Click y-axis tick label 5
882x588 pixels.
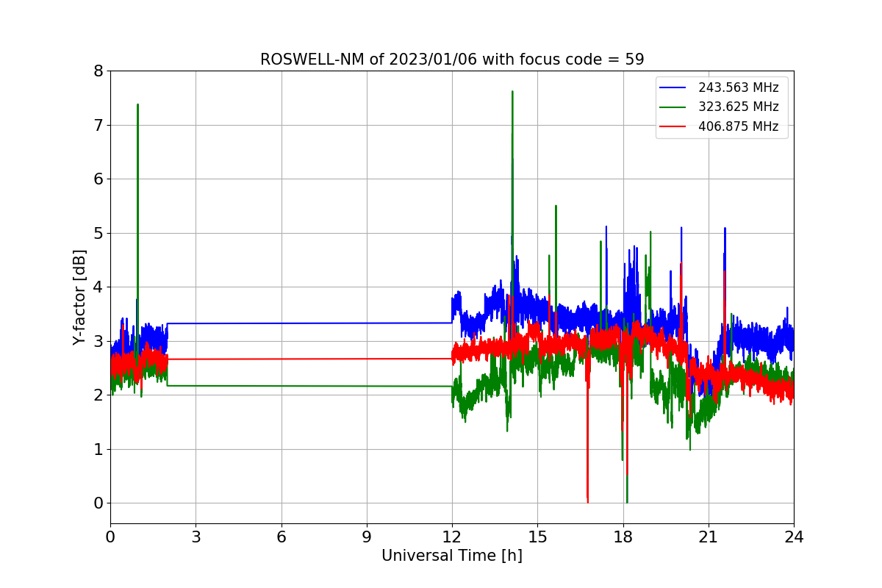point(98,233)
